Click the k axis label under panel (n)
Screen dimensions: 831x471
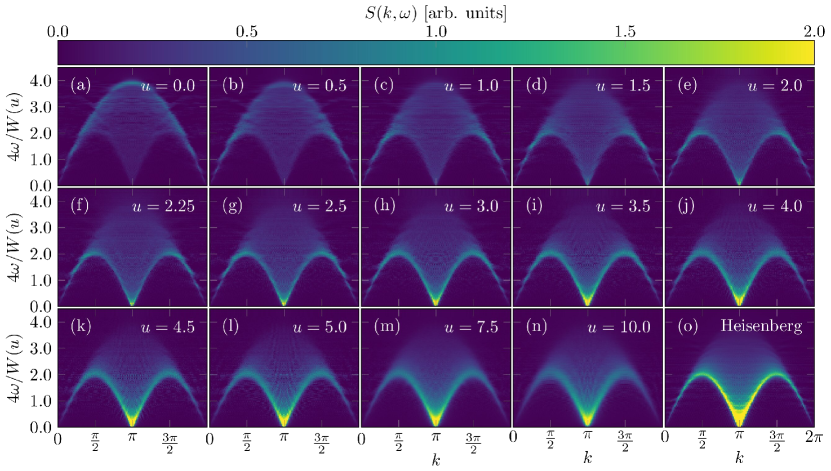[587, 457]
